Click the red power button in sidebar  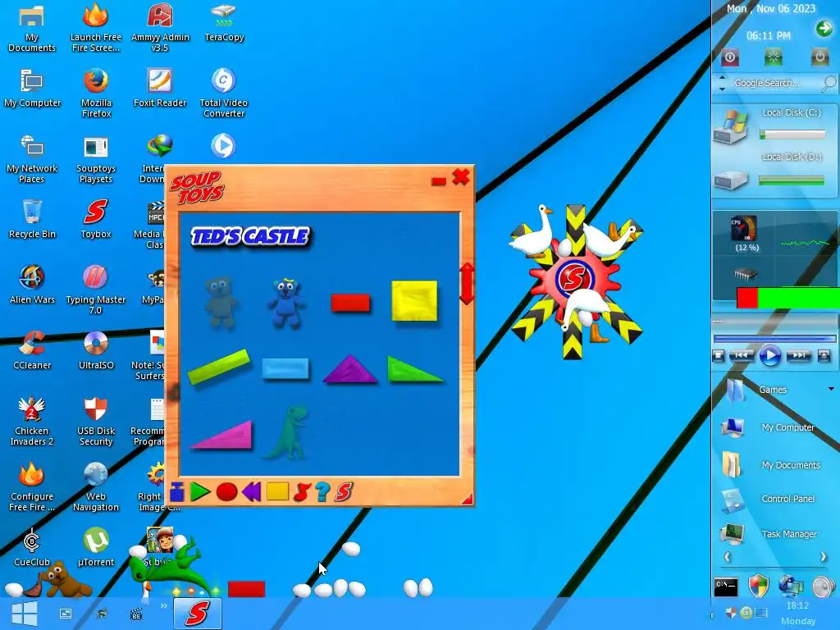[x=729, y=57]
